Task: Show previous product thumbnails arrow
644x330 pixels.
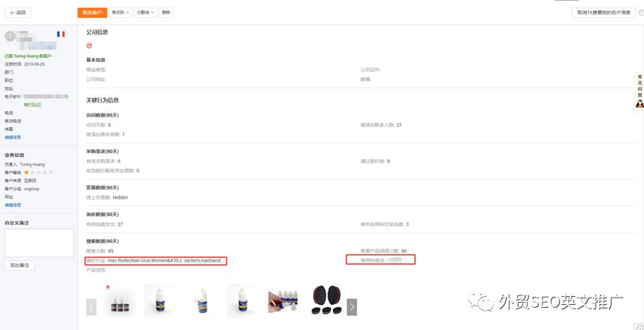Action: click(91, 307)
